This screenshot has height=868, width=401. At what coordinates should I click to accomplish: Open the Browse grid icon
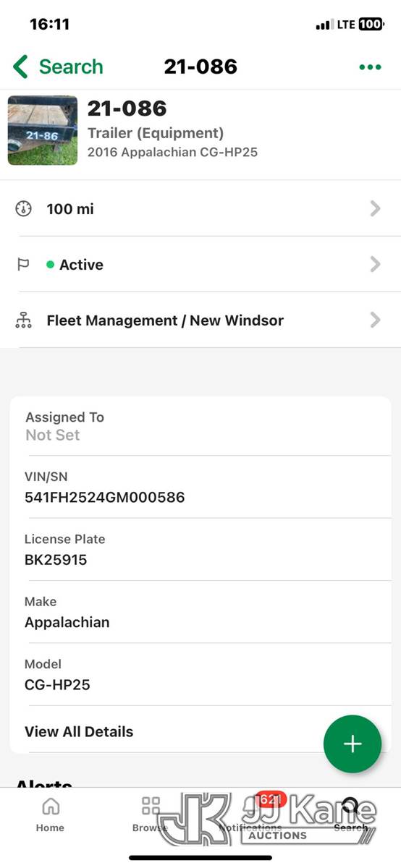tap(151, 807)
